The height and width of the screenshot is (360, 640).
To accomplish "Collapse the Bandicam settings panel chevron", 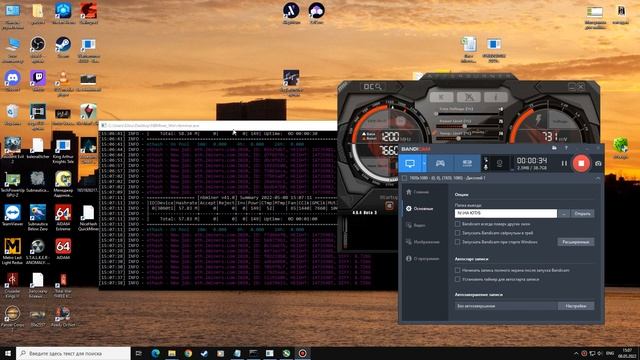I will [598, 178].
